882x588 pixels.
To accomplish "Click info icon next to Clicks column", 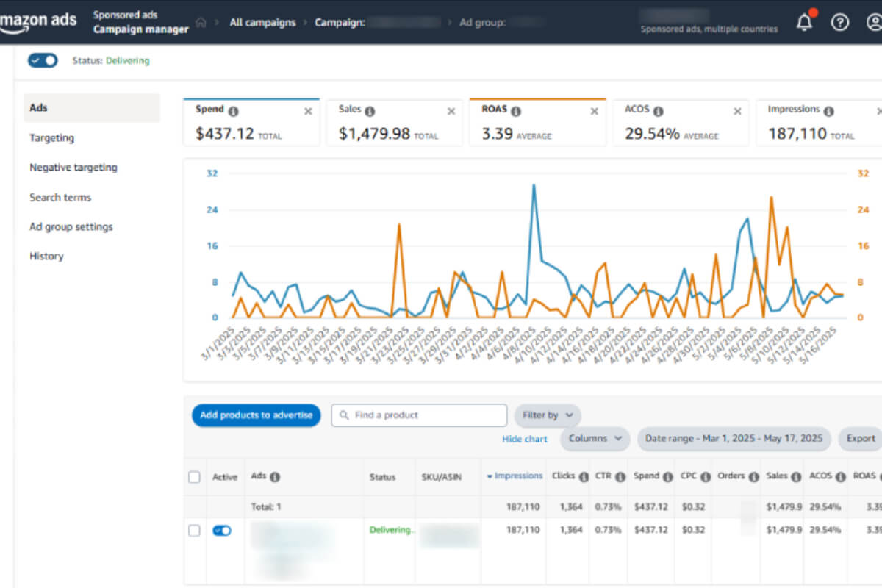I will [584, 477].
